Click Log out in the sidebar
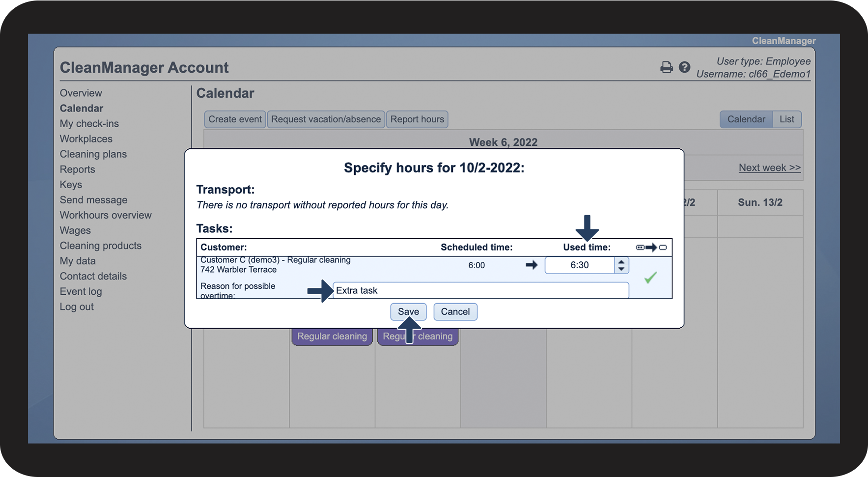 point(77,306)
